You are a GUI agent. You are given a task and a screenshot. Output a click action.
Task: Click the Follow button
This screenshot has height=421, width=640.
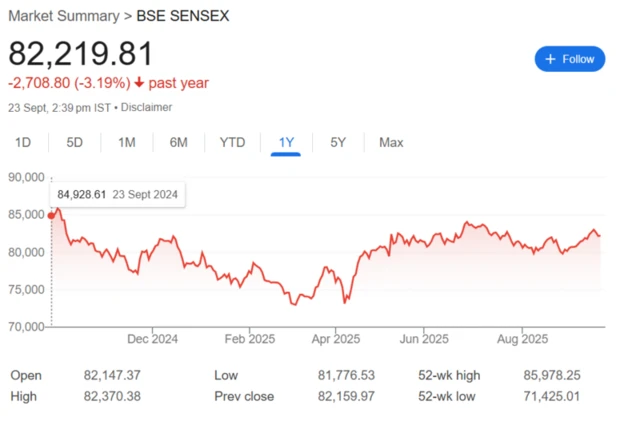point(570,59)
